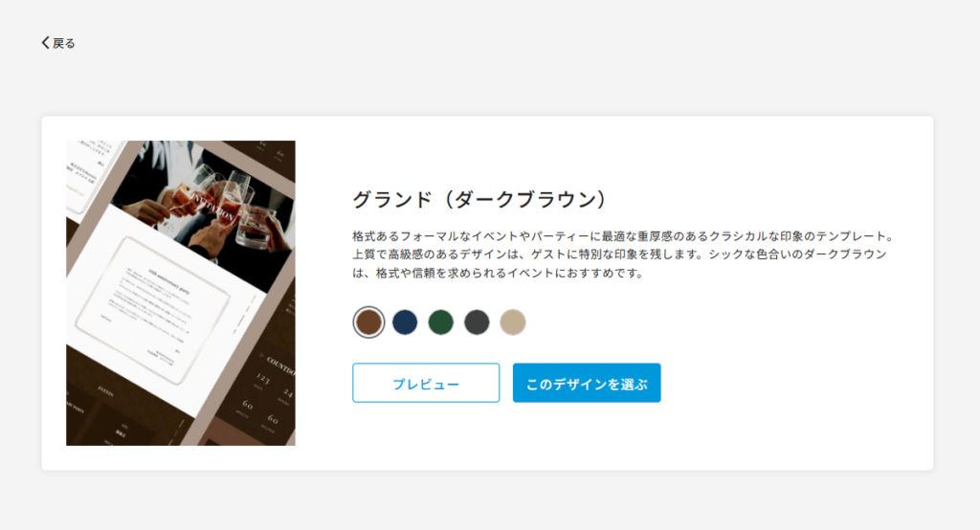Choose the navy blue color swatch
Viewport: 980px width, 530px height.
tap(405, 322)
